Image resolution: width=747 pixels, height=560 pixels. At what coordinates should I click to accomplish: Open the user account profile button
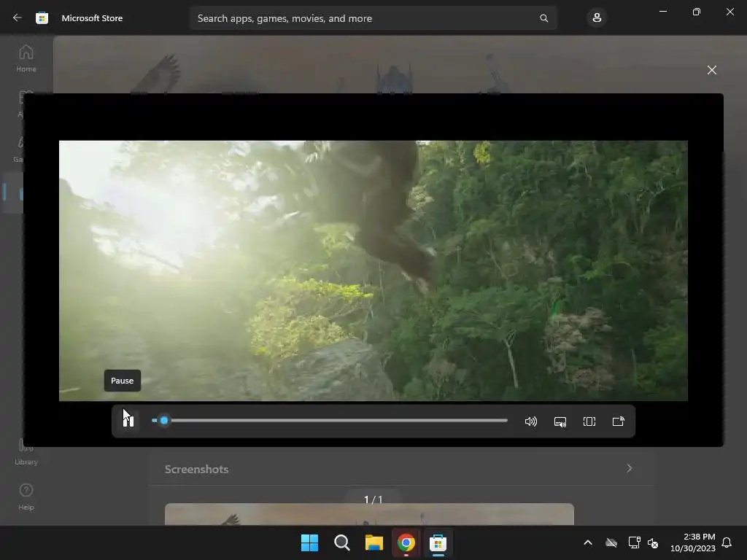click(597, 18)
